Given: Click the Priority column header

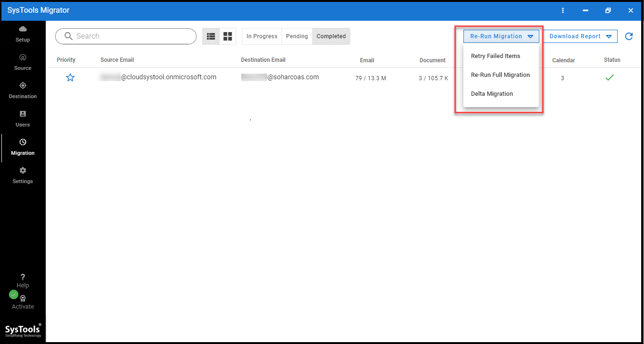Looking at the screenshot, I should (66, 60).
